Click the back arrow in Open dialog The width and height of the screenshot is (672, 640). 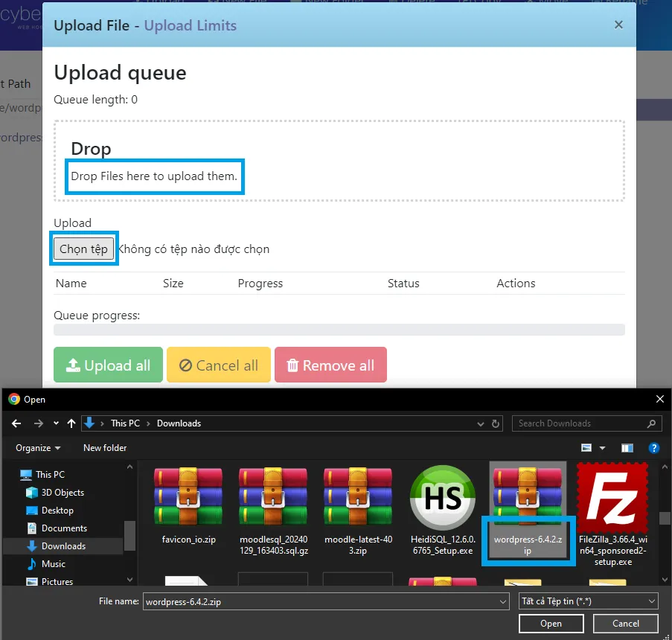(x=16, y=423)
